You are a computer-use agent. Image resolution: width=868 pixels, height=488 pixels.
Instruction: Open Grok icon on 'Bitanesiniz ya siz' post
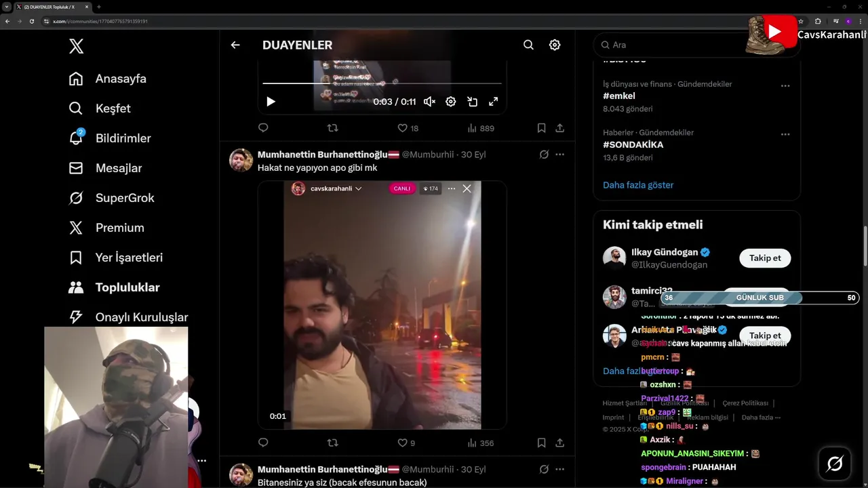[544, 469]
